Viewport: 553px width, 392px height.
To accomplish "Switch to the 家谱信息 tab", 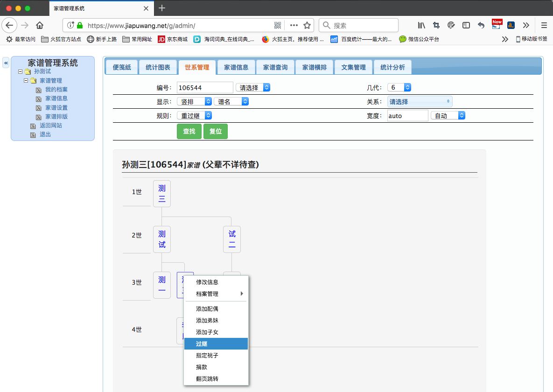I will 236,67.
